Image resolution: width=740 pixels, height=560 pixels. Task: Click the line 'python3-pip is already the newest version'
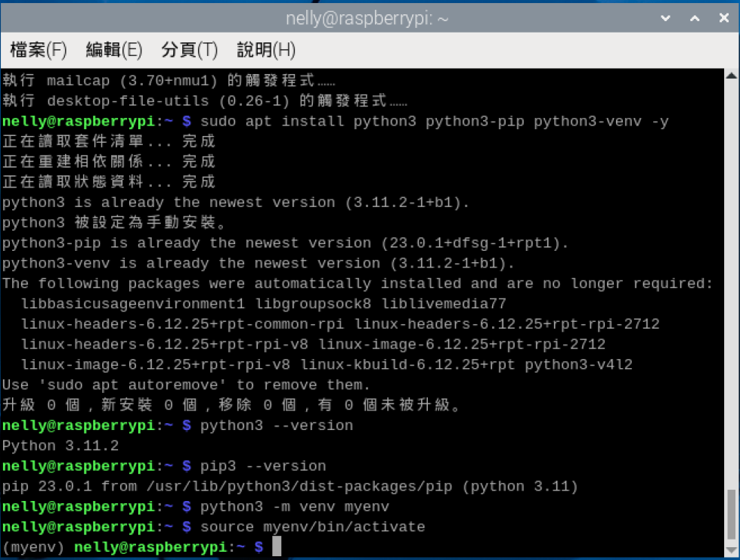[286, 243]
